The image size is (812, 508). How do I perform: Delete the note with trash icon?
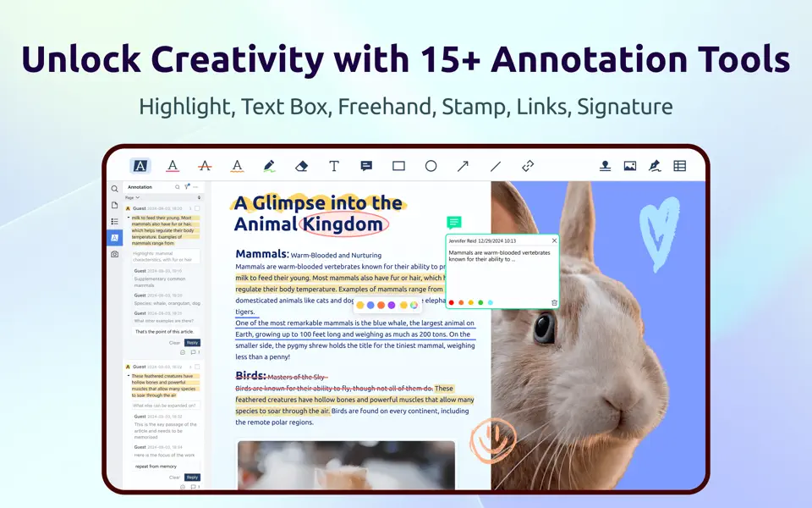[x=554, y=303]
